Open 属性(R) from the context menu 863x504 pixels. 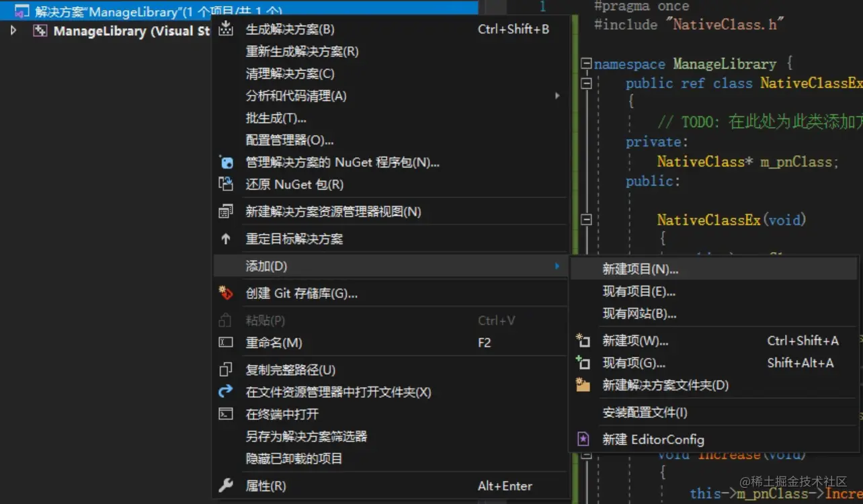point(390,486)
